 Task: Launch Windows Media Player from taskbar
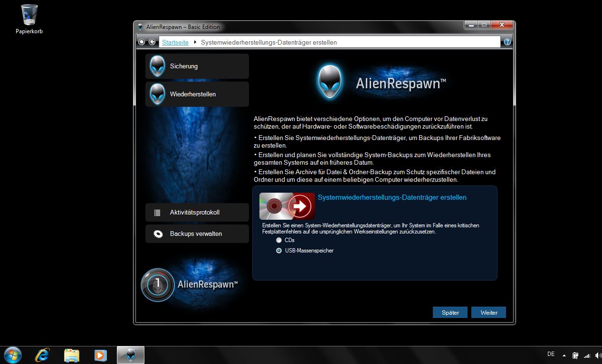100,355
